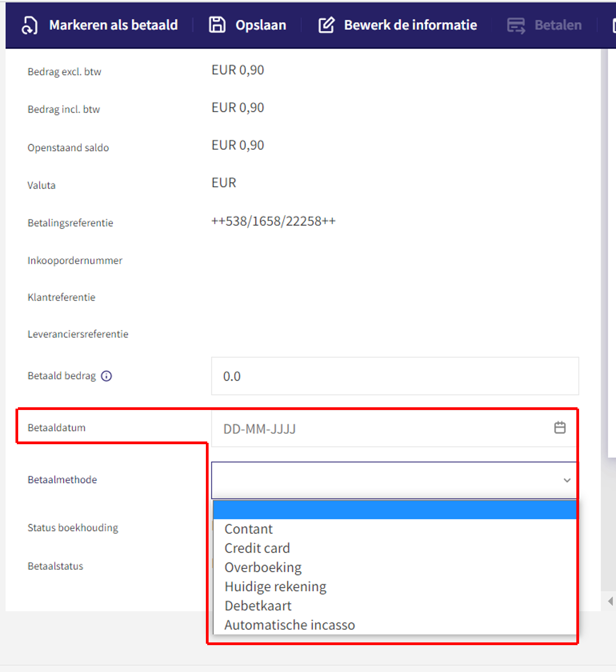Click the left scroll arrow at panel edge

coord(610,601)
